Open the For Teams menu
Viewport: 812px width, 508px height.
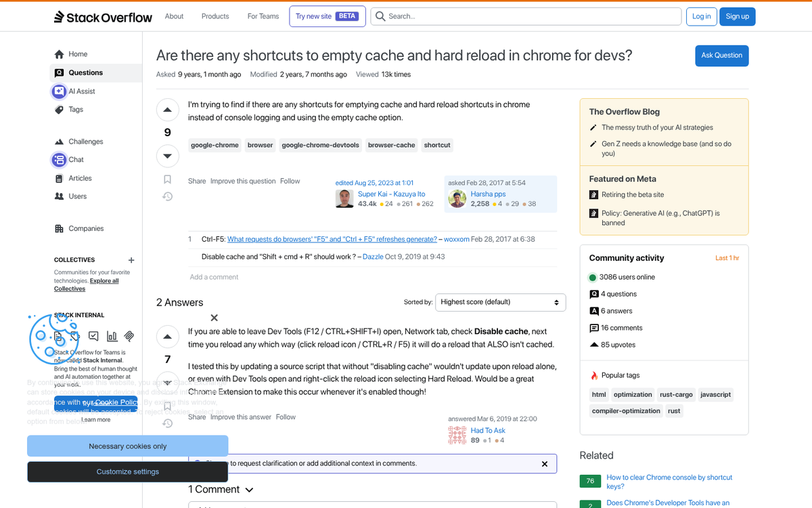tap(263, 16)
